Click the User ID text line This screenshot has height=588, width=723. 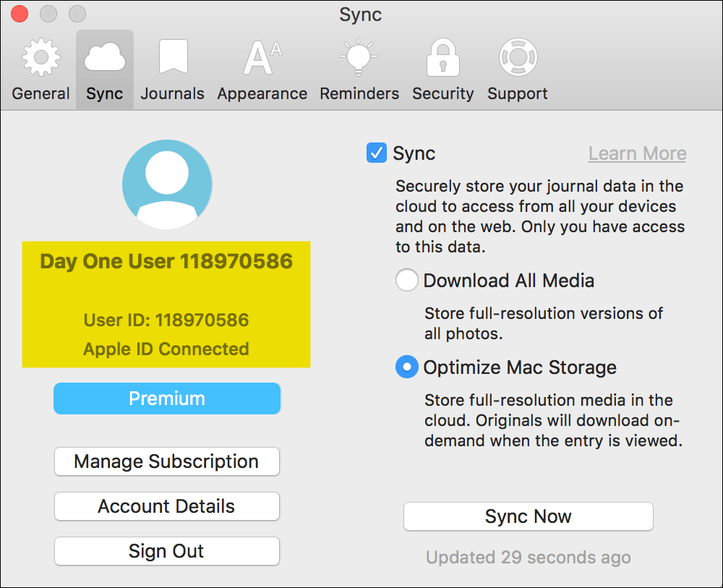[x=166, y=320]
